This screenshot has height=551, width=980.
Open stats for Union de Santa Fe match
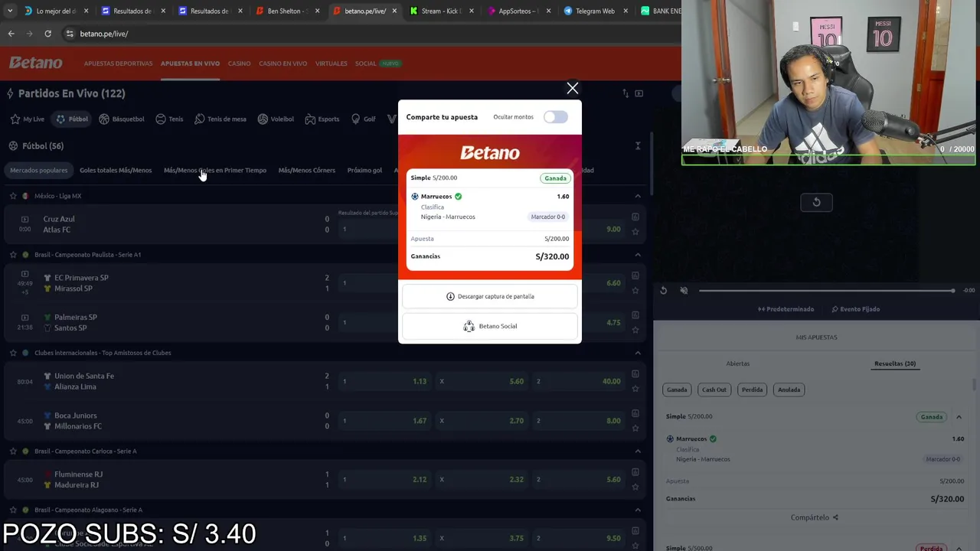point(635,374)
